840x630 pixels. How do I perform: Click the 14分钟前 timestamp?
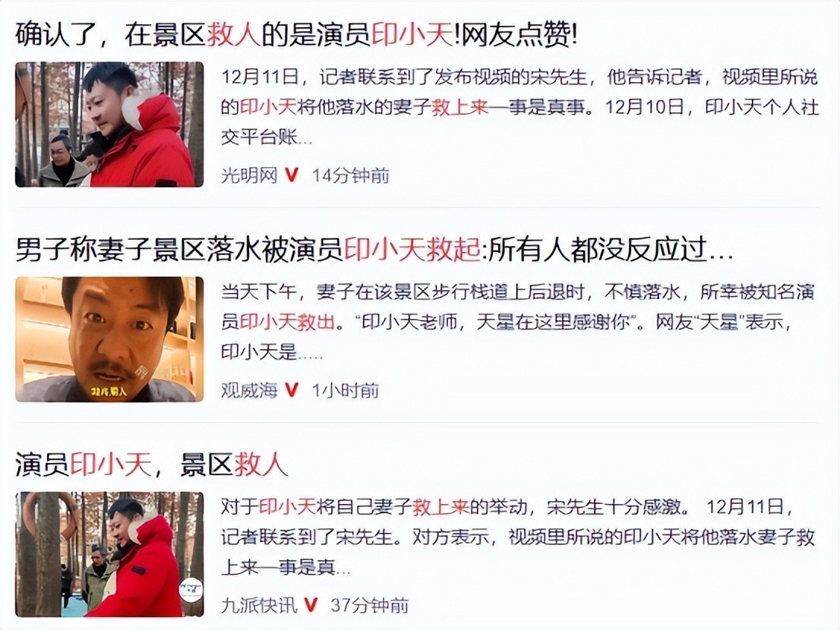(x=351, y=175)
